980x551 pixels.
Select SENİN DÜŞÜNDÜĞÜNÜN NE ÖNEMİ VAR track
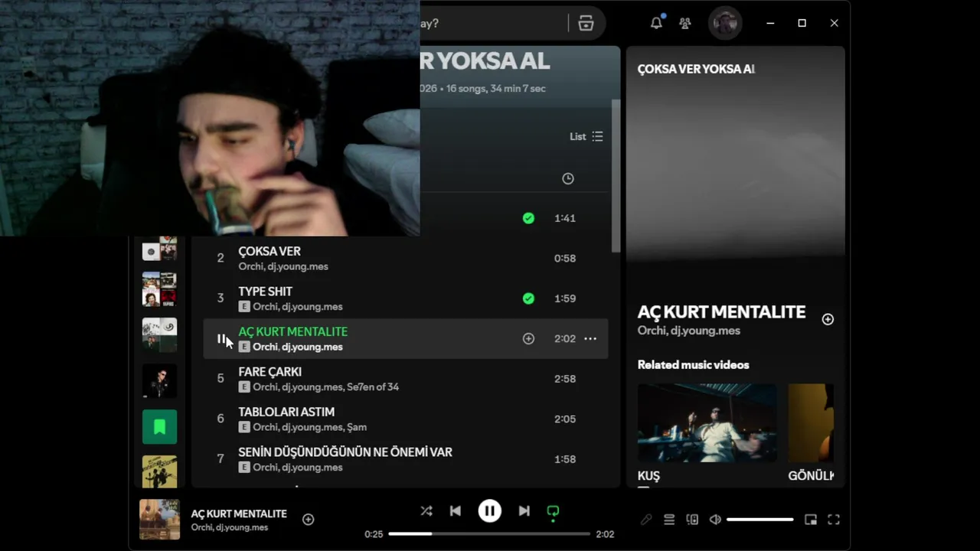[x=345, y=452]
